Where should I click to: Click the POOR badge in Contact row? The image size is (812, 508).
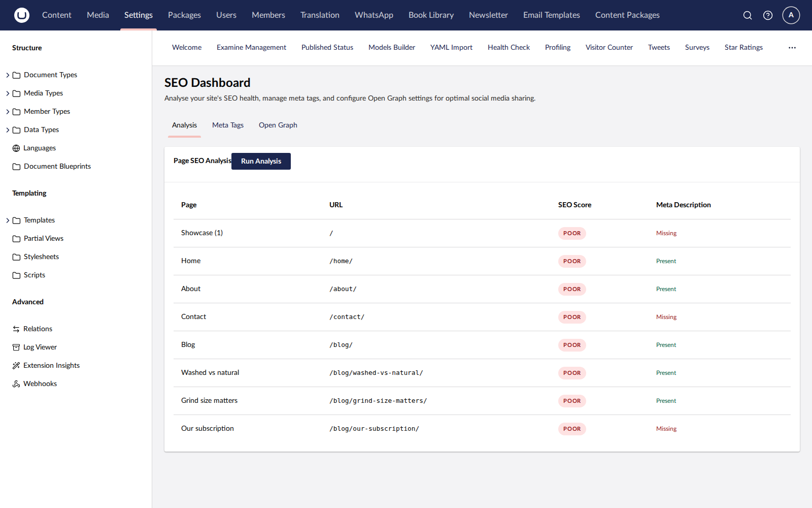pos(572,317)
